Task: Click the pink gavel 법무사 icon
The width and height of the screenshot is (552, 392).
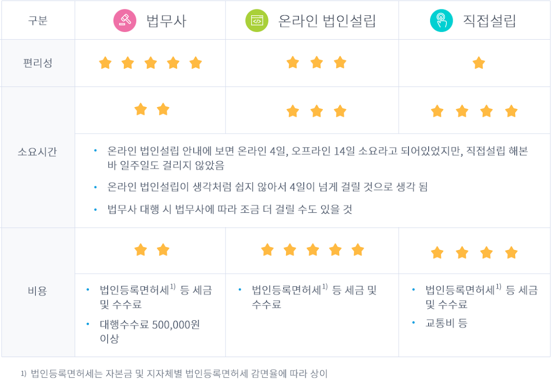Action: pos(125,21)
